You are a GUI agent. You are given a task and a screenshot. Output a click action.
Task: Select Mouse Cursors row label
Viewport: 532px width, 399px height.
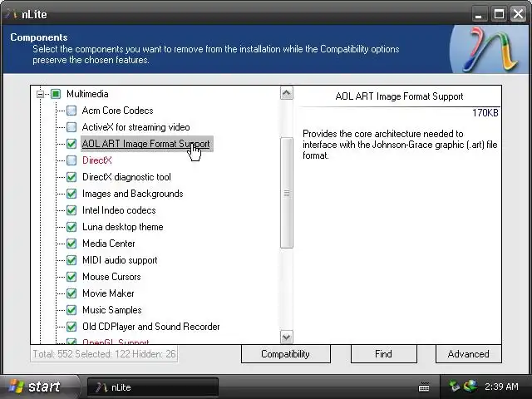(111, 277)
